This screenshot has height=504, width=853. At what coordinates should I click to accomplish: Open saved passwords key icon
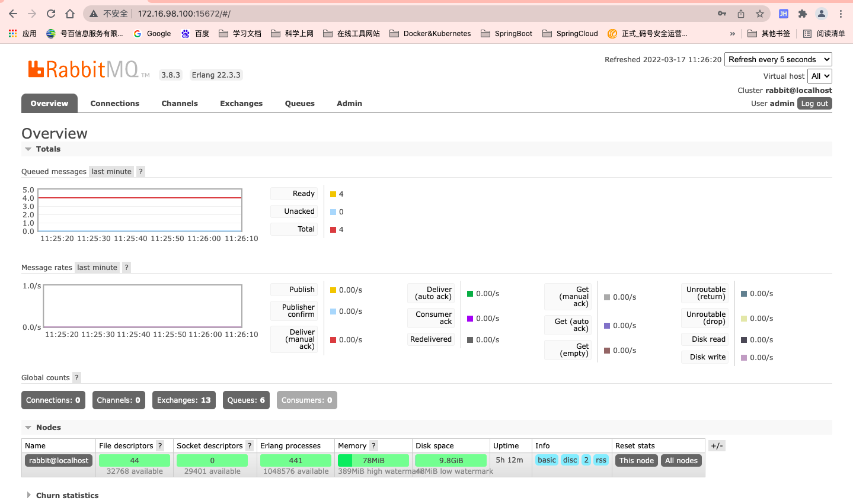[x=722, y=14]
